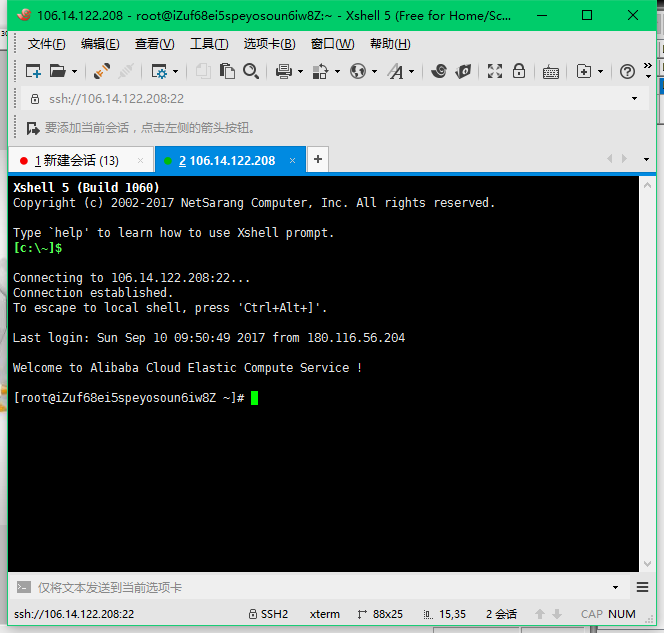This screenshot has width=664, height=633.
Task: Click the keyboard mapping icon
Action: [x=551, y=72]
